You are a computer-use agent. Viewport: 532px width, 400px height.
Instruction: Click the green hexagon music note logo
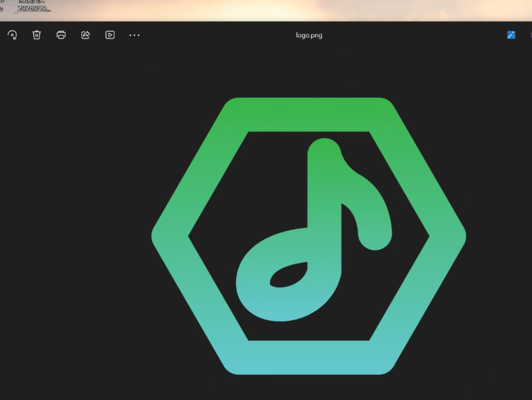309,236
